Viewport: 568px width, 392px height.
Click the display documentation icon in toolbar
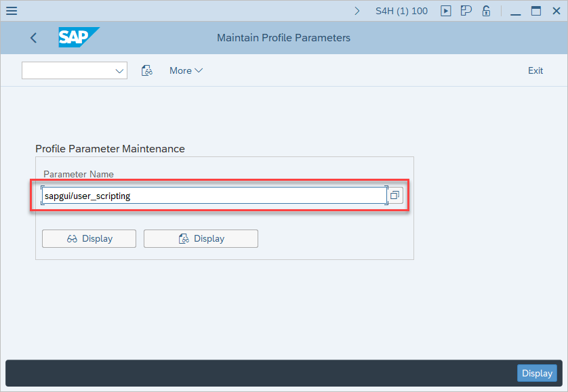point(146,70)
